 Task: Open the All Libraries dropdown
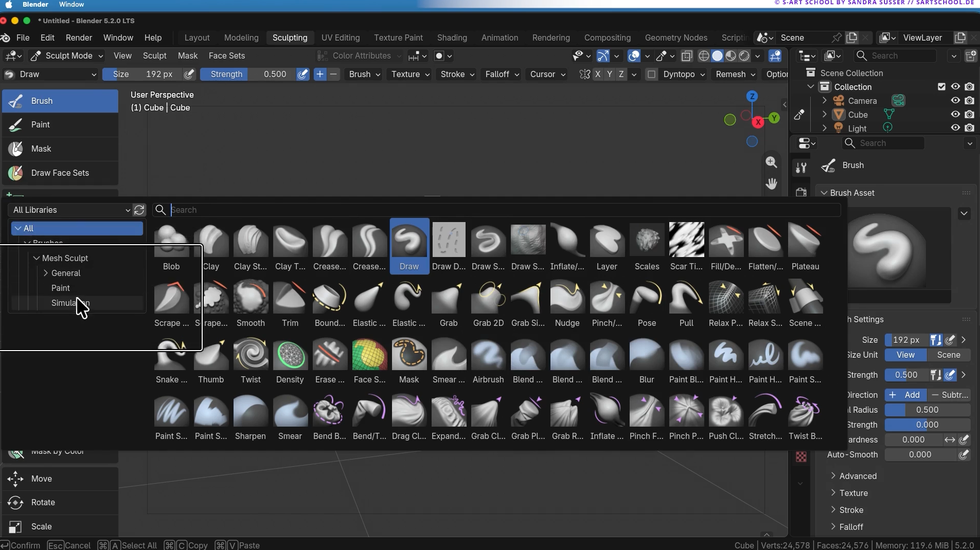point(72,210)
